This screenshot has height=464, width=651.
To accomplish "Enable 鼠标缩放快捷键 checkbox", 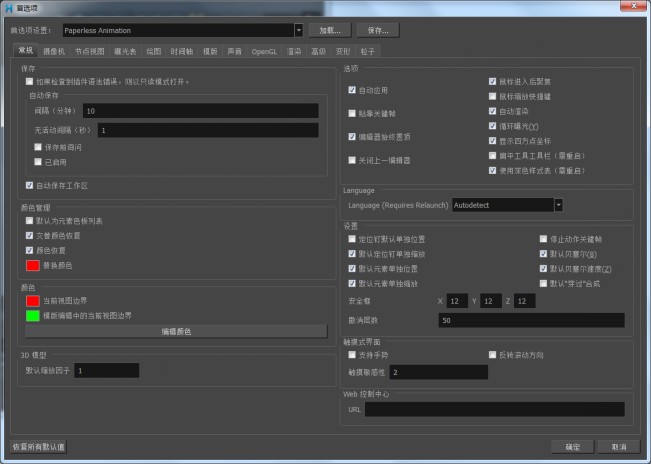I will [x=492, y=96].
